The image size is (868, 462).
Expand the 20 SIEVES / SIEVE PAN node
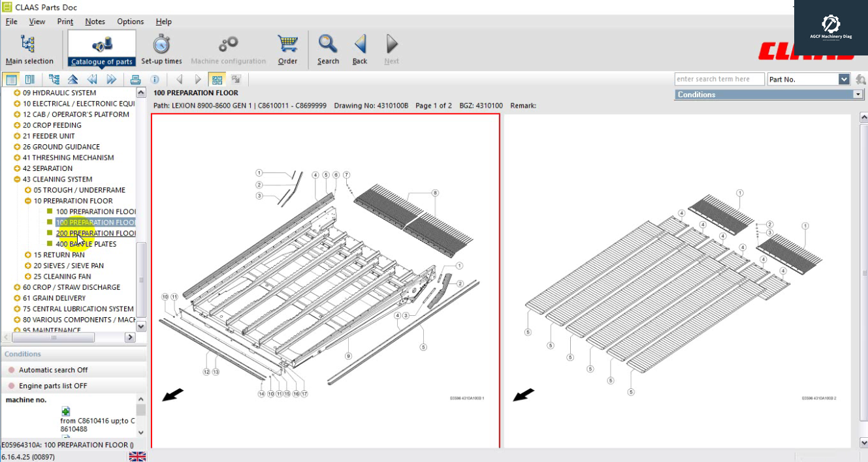[28, 266]
